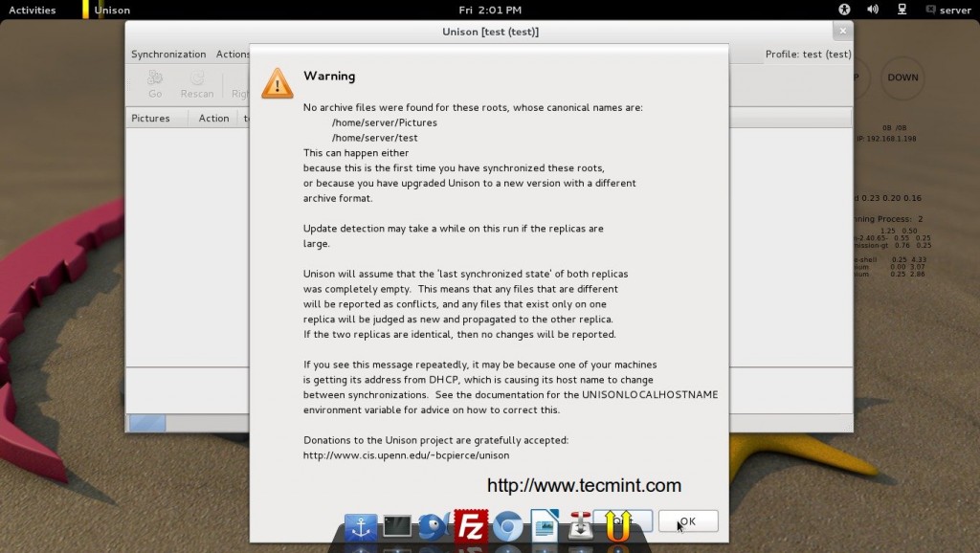980x553 pixels.
Task: Open the clock showing Fri 2:01 PM
Action: [490, 10]
